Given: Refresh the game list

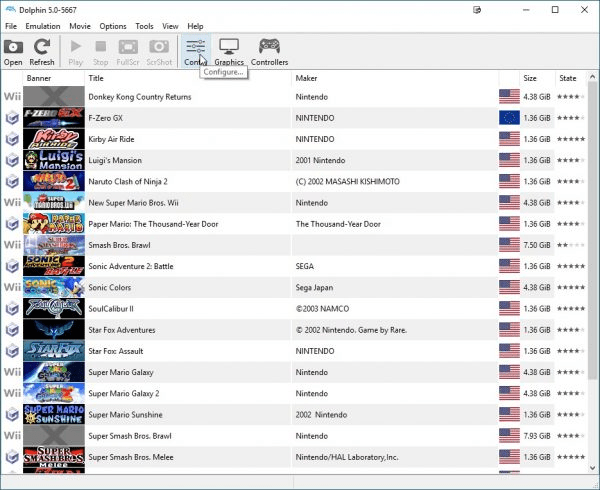Looking at the screenshot, I should click(x=42, y=51).
